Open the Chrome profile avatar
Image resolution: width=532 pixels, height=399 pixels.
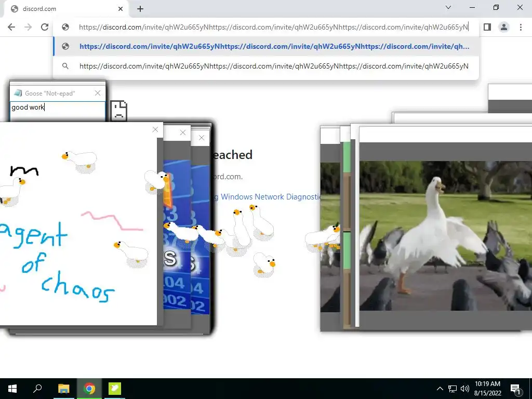point(504,27)
